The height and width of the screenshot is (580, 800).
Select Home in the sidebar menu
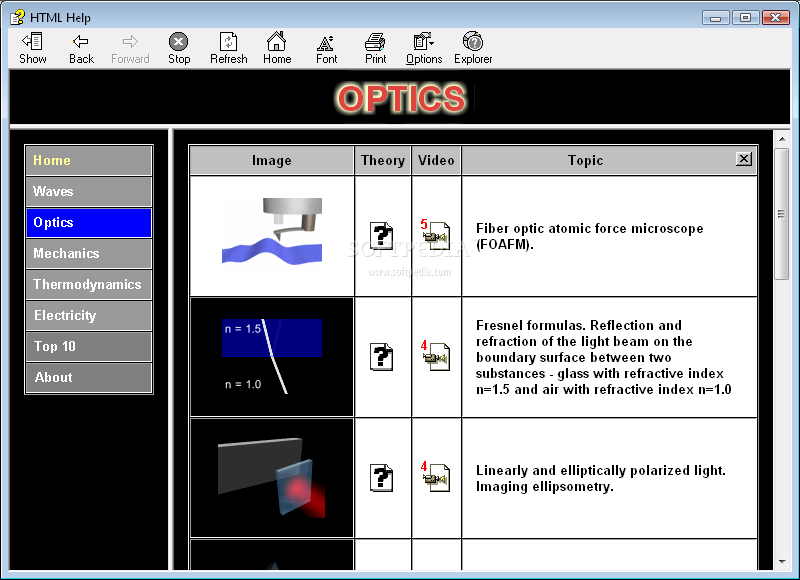[89, 160]
